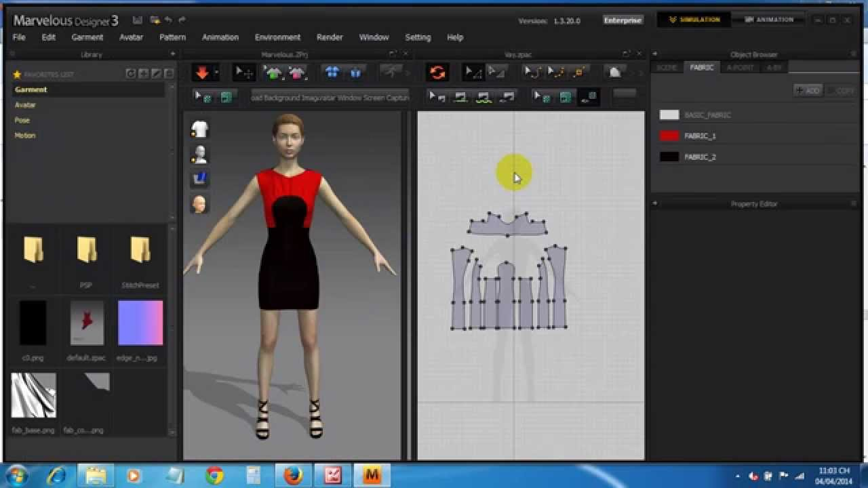Screen dimensions: 868x488
Task: Select the Edit Sewing tool in 2D toolbar
Action: 437,98
